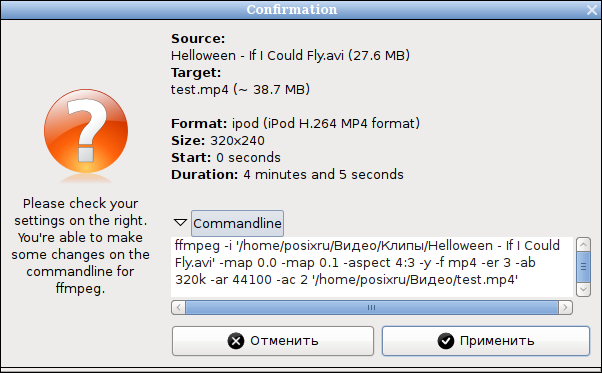The image size is (602, 373).
Task: Click the Confirmation title bar
Action: coord(292,10)
